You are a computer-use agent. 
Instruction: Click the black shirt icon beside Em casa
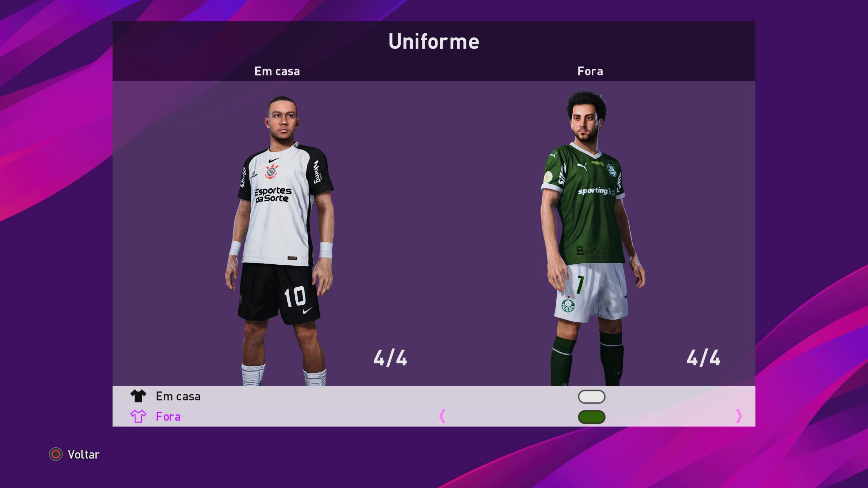pos(138,396)
